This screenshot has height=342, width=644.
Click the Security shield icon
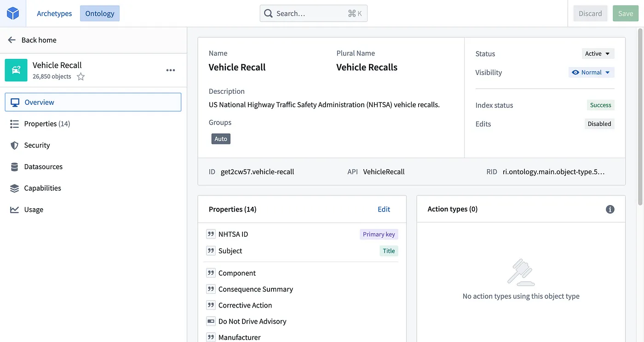(15, 145)
